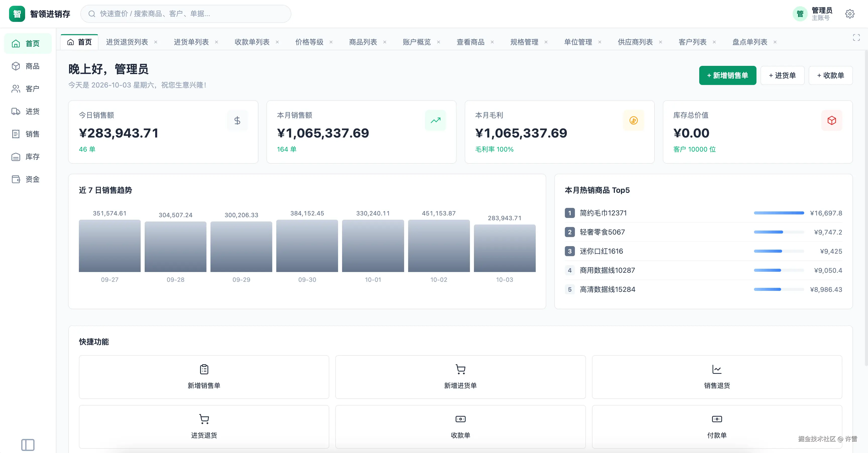Switch to the 价格等级 tab
Image resolution: width=868 pixels, height=453 pixels.
click(309, 42)
